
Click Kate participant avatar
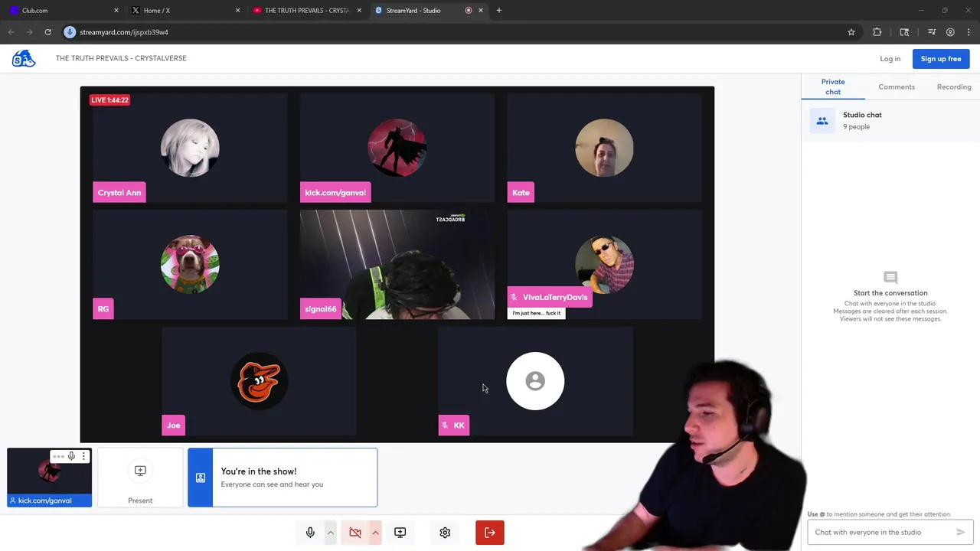[x=604, y=148]
